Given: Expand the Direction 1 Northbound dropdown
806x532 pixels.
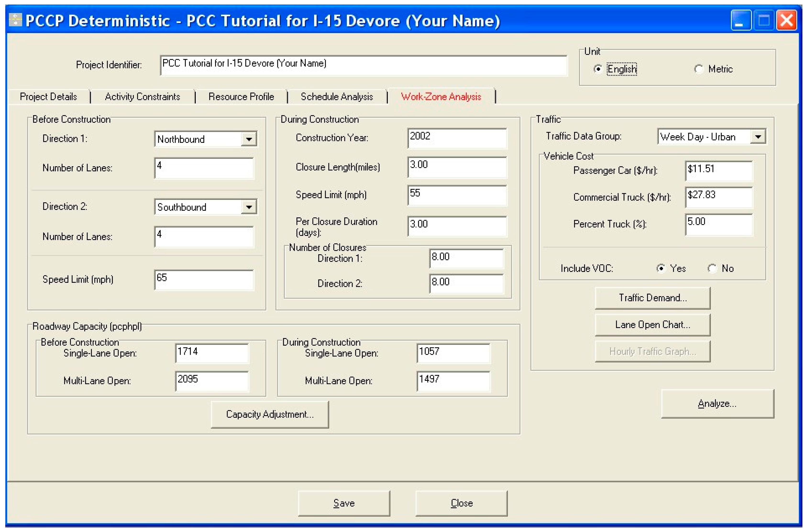Looking at the screenshot, I should (249, 139).
